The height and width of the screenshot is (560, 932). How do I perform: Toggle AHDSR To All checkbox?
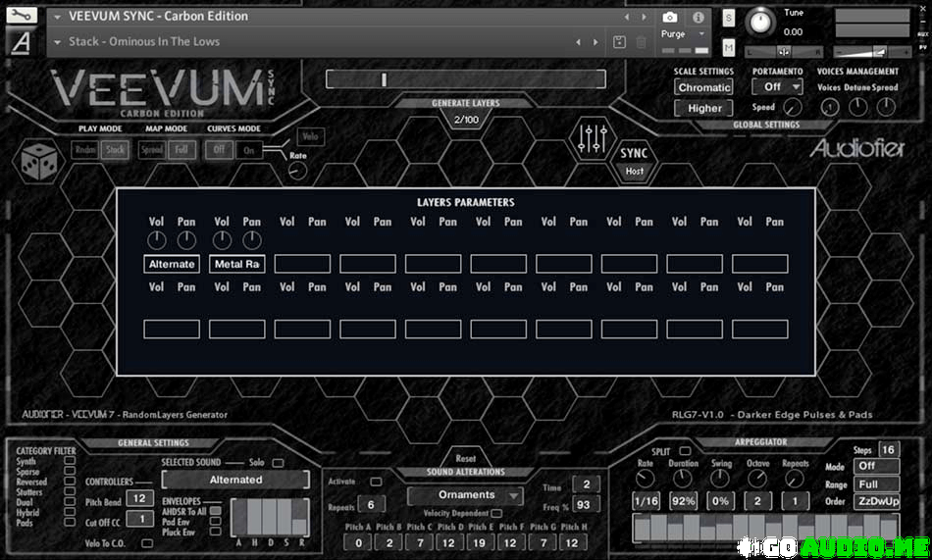coord(215,511)
